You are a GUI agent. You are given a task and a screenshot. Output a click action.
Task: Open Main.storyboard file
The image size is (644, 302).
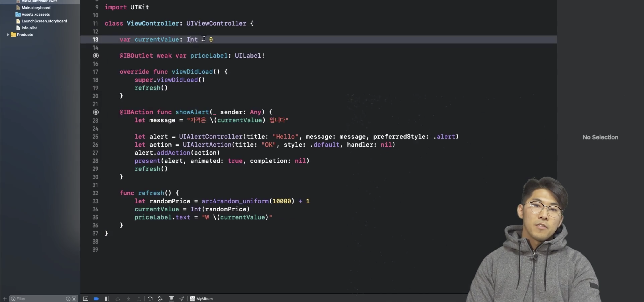click(x=36, y=8)
